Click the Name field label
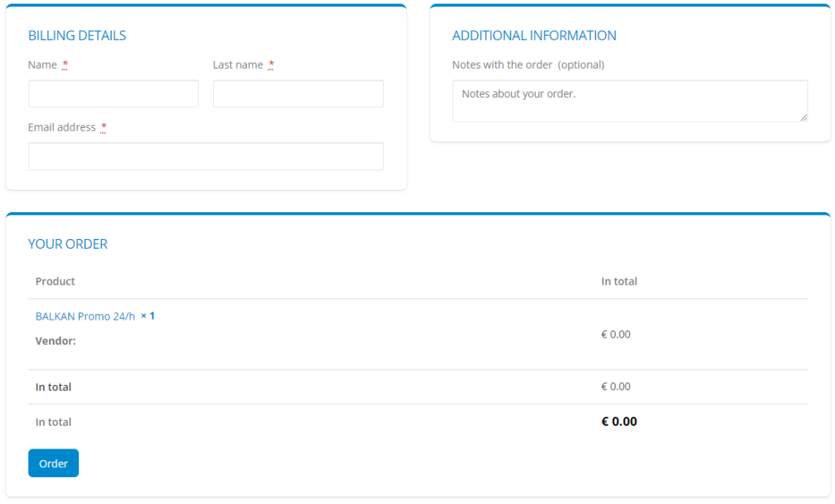 42,65
